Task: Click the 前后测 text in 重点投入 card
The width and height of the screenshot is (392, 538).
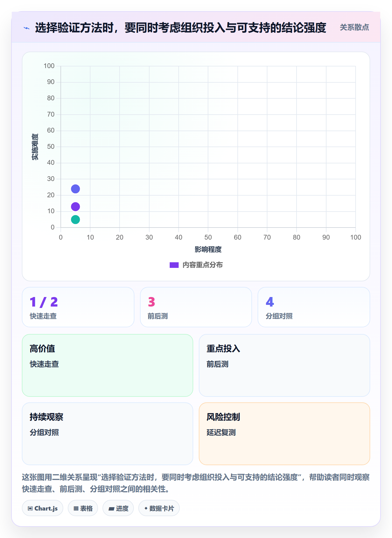Action: [x=218, y=364]
